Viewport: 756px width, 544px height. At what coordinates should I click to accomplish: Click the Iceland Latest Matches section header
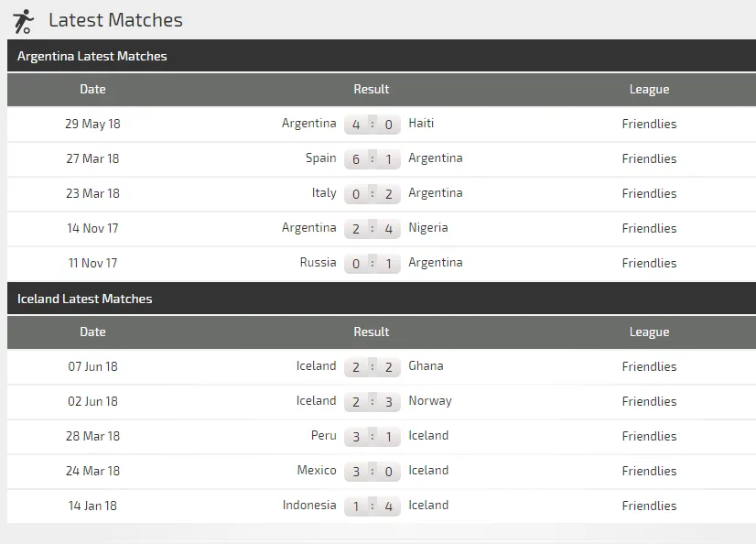tap(85, 299)
